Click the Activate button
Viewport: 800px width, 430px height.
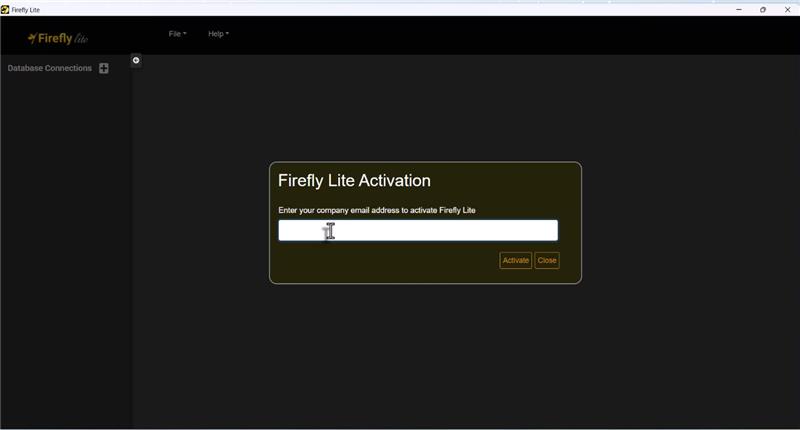[x=515, y=260]
